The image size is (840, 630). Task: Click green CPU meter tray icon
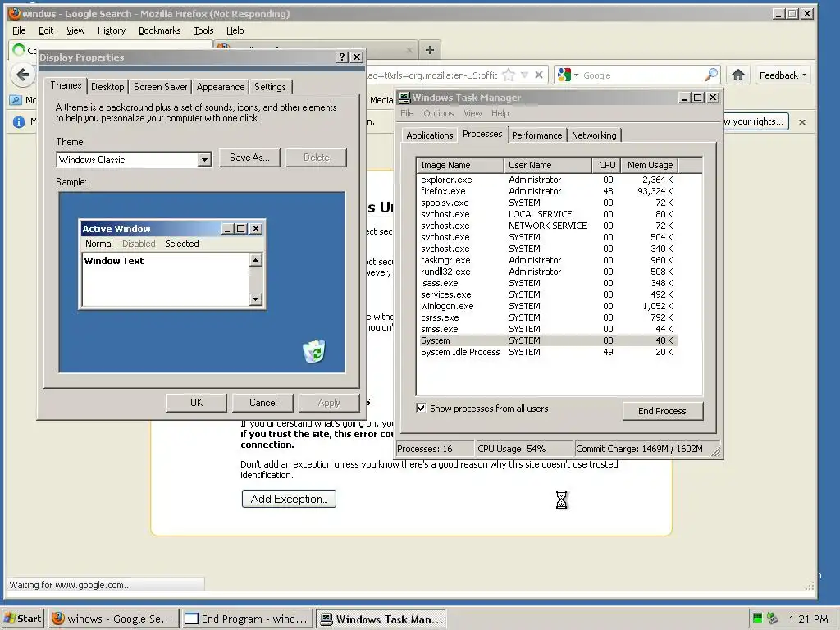point(757,619)
